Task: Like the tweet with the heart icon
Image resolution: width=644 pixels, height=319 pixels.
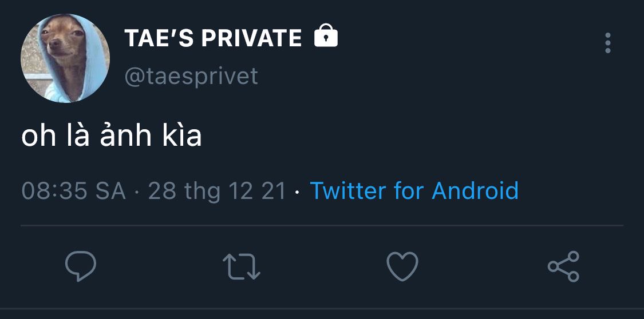Action: click(x=402, y=267)
